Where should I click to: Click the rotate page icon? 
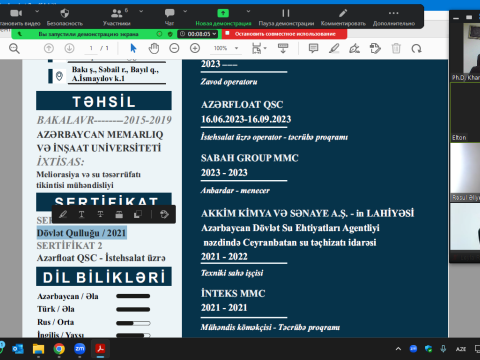tap(416, 49)
